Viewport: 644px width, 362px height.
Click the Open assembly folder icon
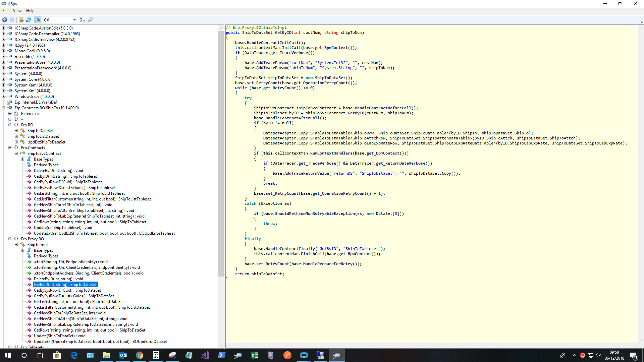21,20
